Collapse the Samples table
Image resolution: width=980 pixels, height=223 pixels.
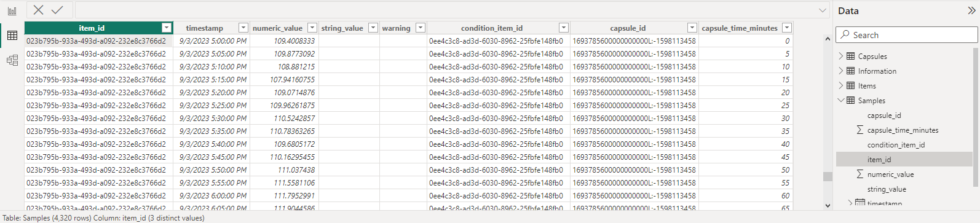(x=841, y=100)
